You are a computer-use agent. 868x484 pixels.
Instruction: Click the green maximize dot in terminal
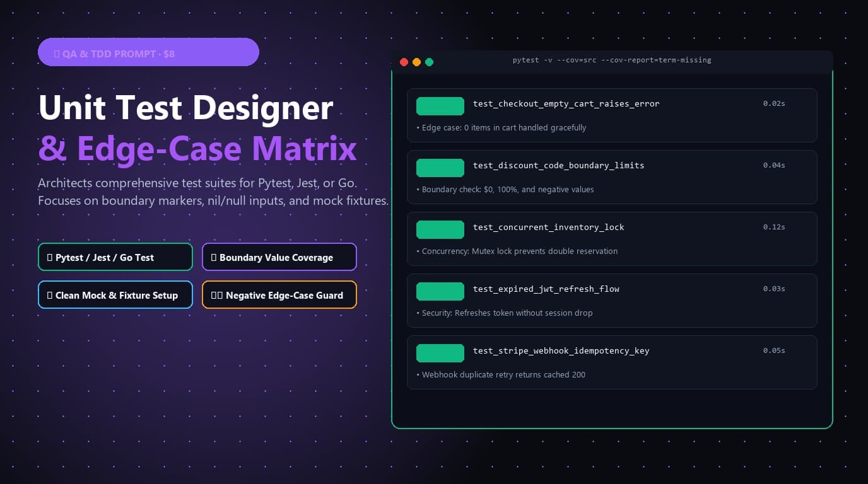pos(429,62)
